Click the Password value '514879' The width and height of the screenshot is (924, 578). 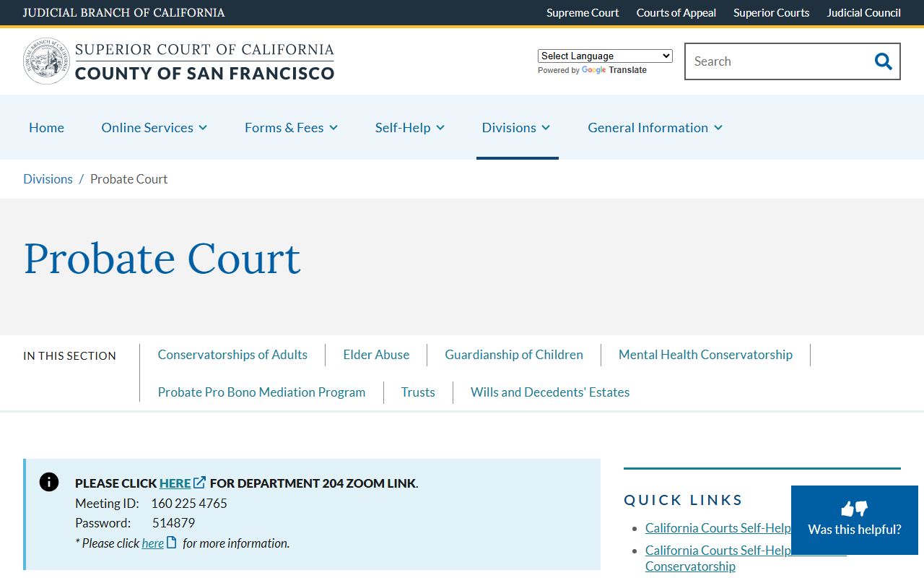click(173, 523)
